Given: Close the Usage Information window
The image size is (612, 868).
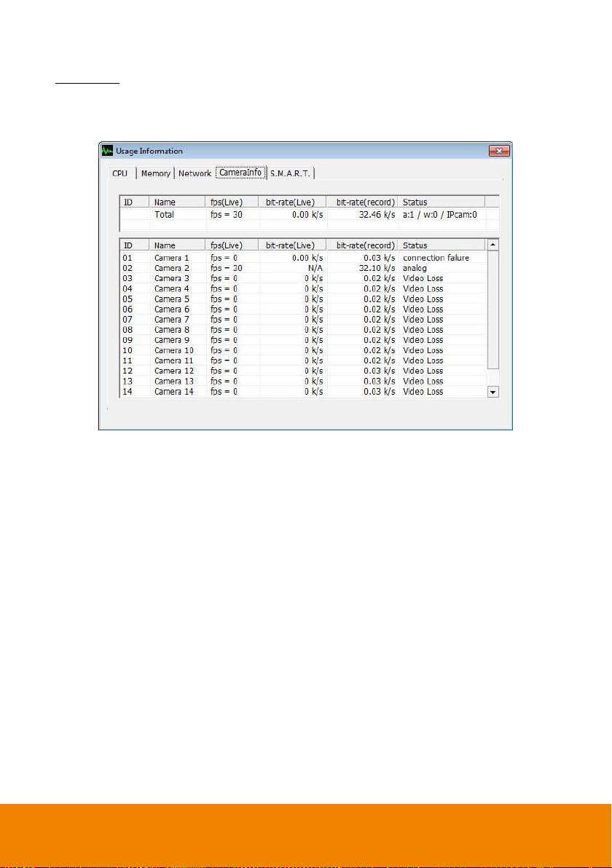Looking at the screenshot, I should tap(499, 151).
